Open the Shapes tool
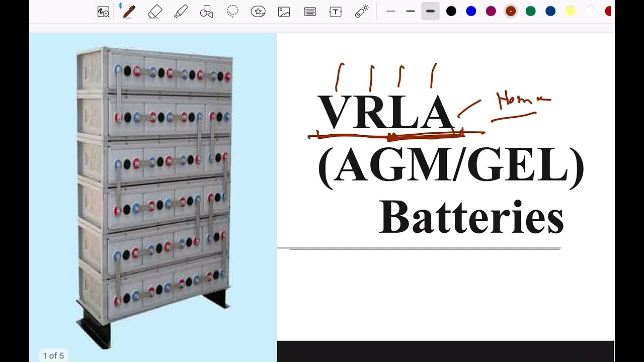 click(207, 12)
